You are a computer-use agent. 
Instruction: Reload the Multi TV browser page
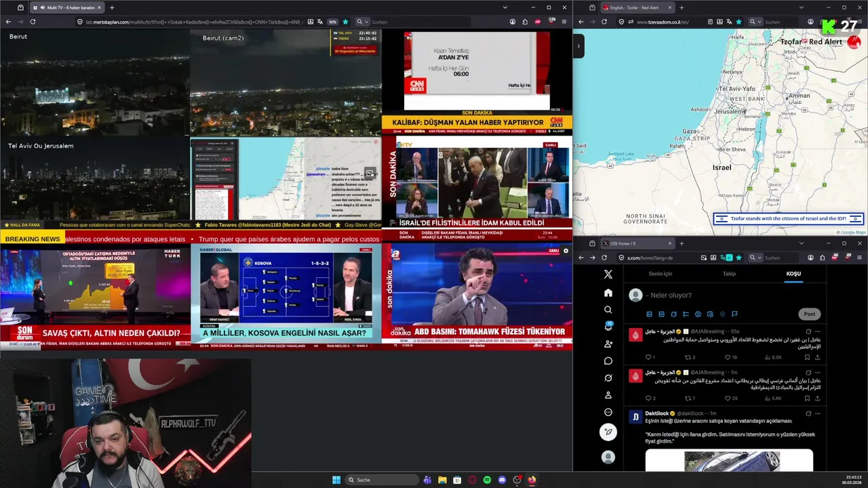[x=33, y=22]
